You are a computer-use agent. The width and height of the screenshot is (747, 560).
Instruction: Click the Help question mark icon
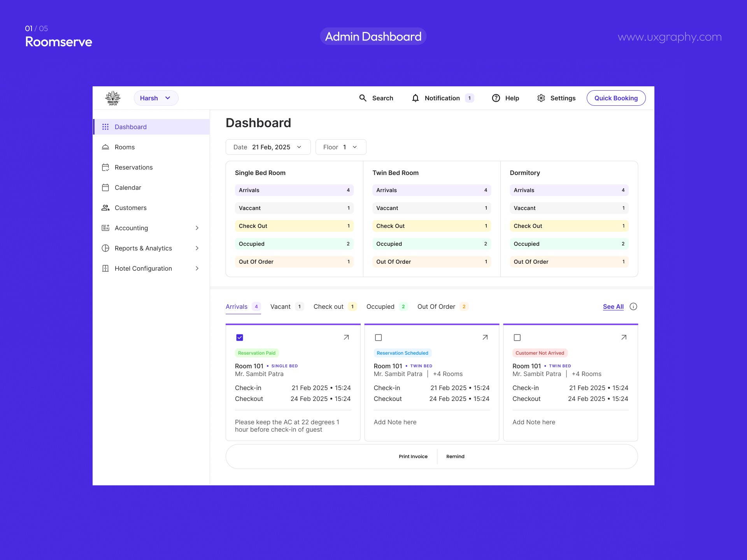point(496,98)
